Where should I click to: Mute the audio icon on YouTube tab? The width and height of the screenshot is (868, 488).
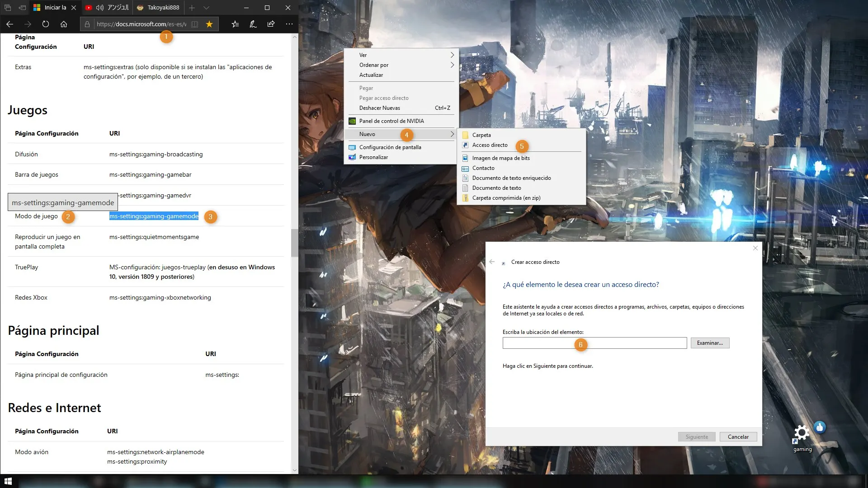[x=100, y=8]
